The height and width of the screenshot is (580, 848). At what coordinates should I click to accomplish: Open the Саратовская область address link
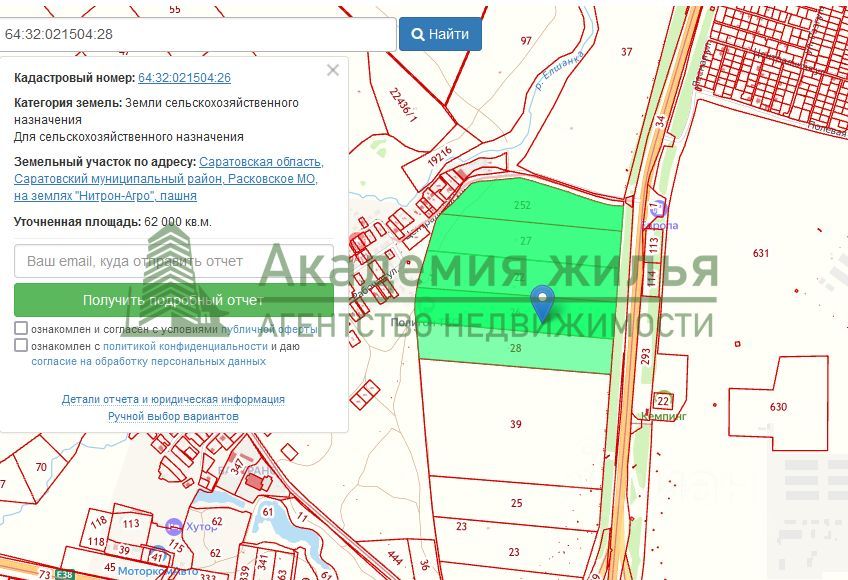pyautogui.click(x=261, y=162)
